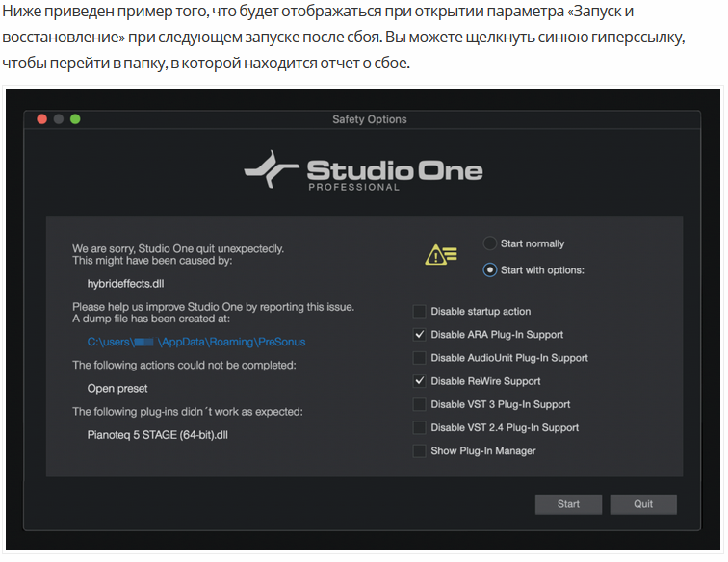728x562 pixels.
Task: Open the blue AppData\Roaming\PreSonus dump folder link
Action: click(196, 342)
